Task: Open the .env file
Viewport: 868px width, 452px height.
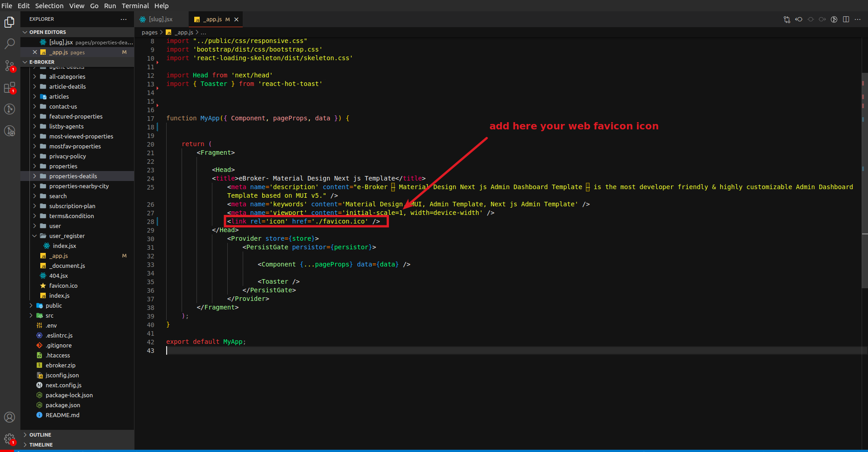Action: (x=77, y=325)
